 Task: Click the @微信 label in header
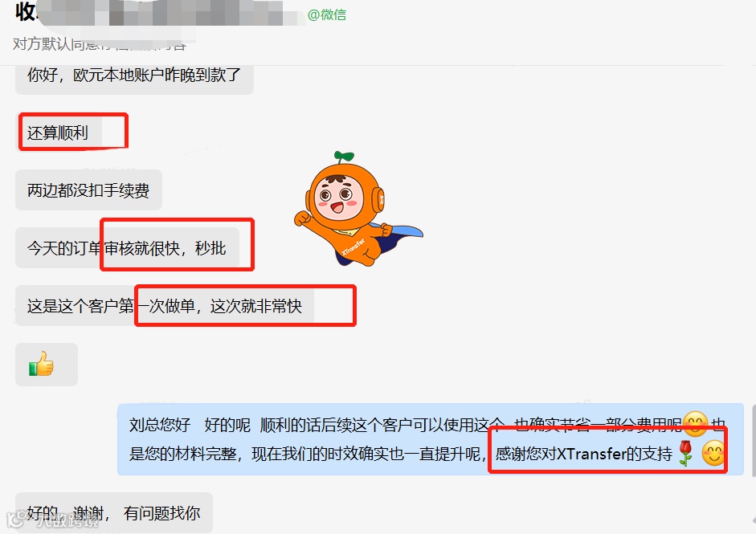(x=327, y=15)
